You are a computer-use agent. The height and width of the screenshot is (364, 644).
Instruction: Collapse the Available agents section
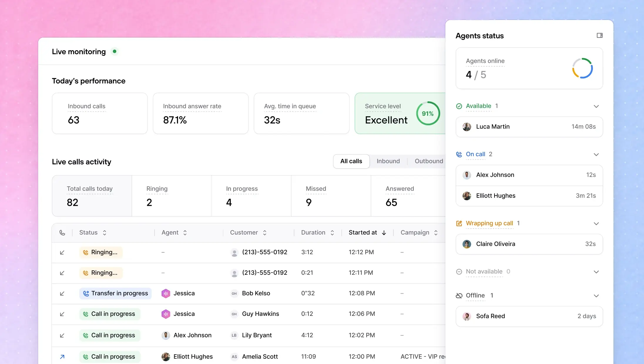point(596,106)
